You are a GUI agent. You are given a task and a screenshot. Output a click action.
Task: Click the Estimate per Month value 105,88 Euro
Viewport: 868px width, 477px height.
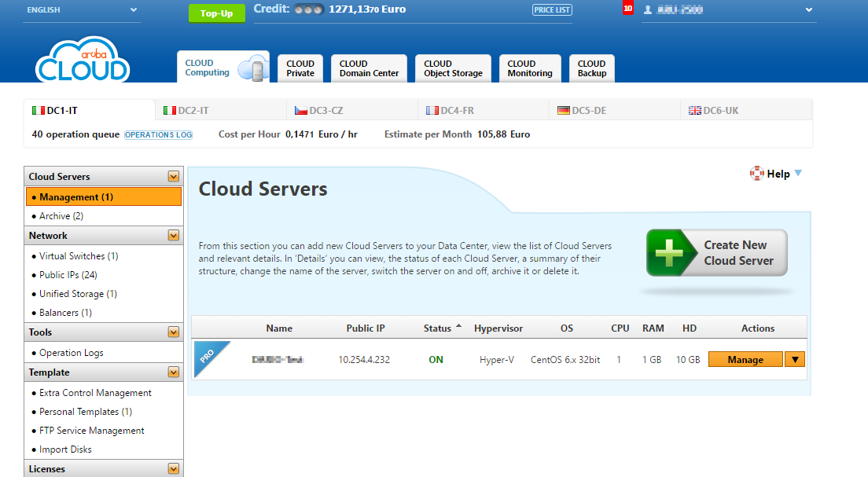pos(503,134)
